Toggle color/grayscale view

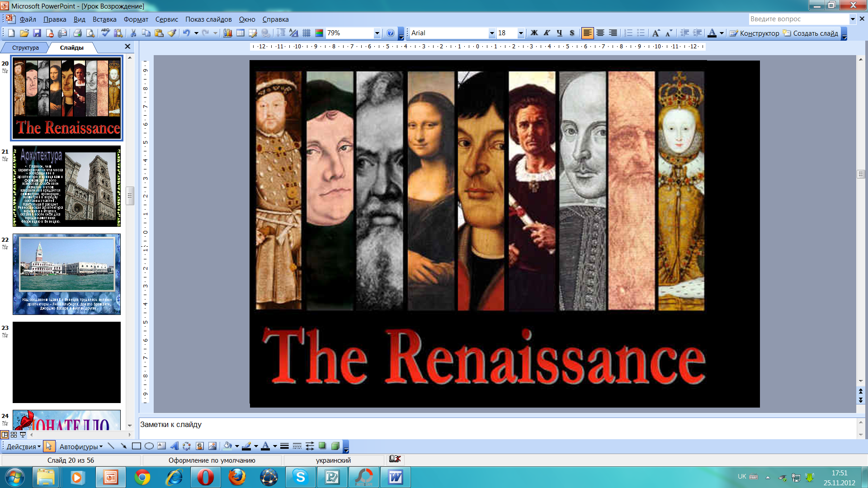click(319, 33)
